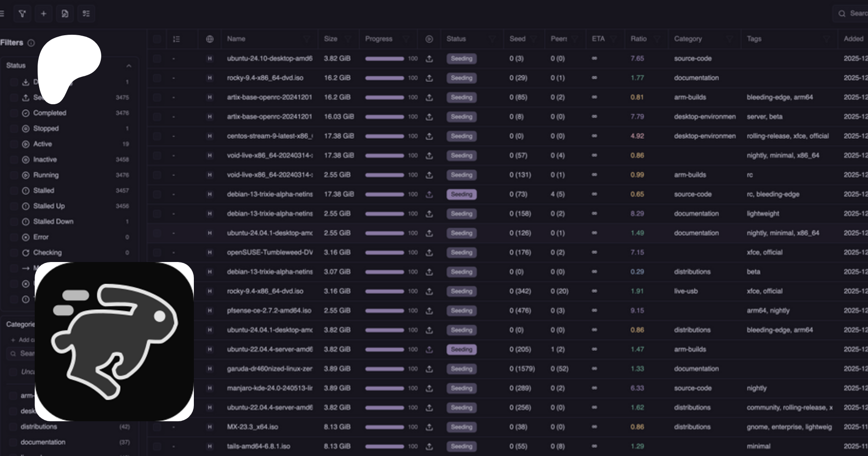Collapse the Status filter section
The width and height of the screenshot is (868, 456).
(129, 66)
